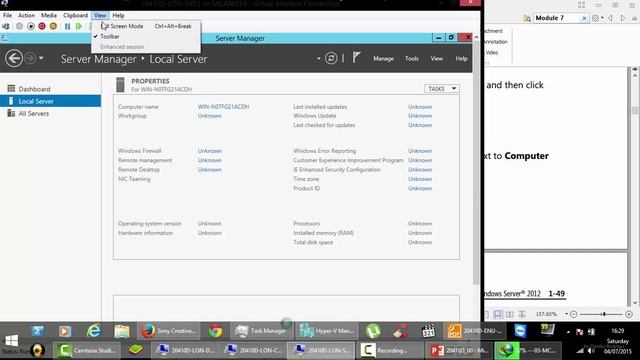Open uTorrent from the taskbar

(373, 331)
